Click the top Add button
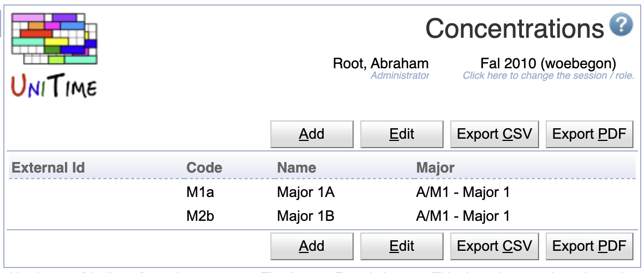 (x=312, y=134)
